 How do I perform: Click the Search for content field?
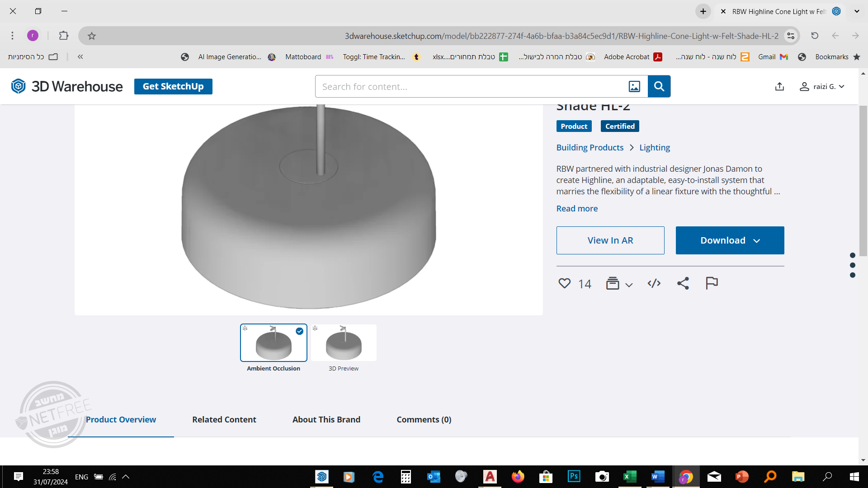tap(470, 86)
